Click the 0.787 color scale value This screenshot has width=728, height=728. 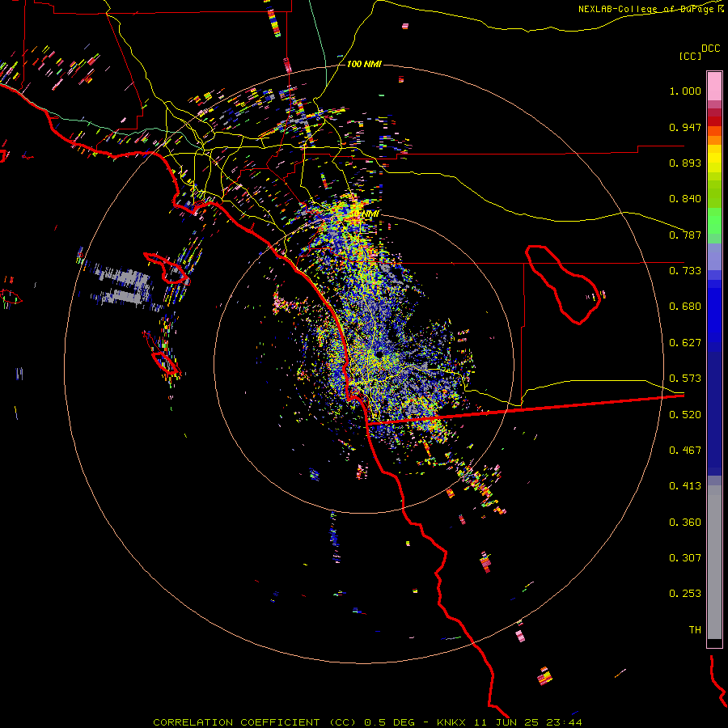coord(685,235)
